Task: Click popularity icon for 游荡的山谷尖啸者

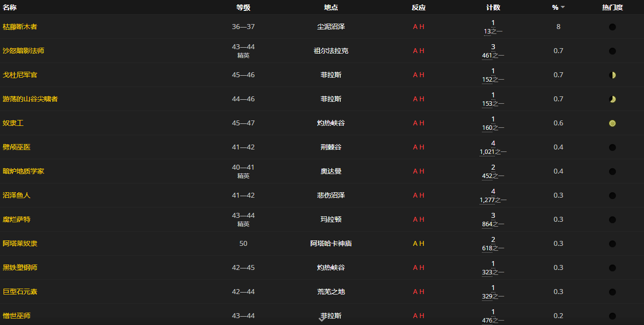Action: tap(612, 99)
